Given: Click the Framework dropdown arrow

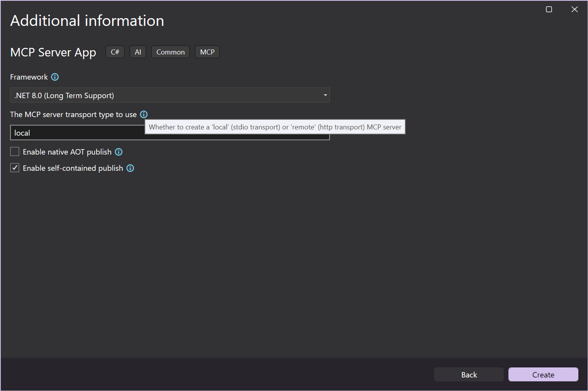Looking at the screenshot, I should pos(325,95).
